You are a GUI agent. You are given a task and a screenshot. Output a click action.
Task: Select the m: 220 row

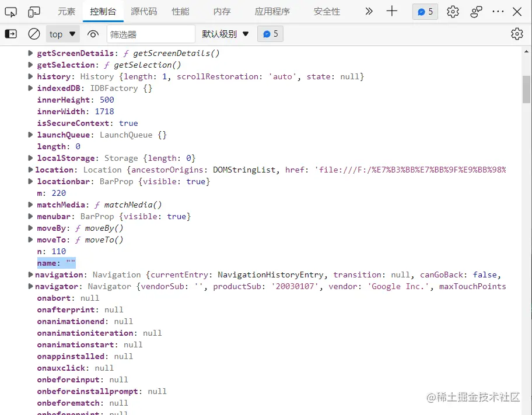[51, 194]
